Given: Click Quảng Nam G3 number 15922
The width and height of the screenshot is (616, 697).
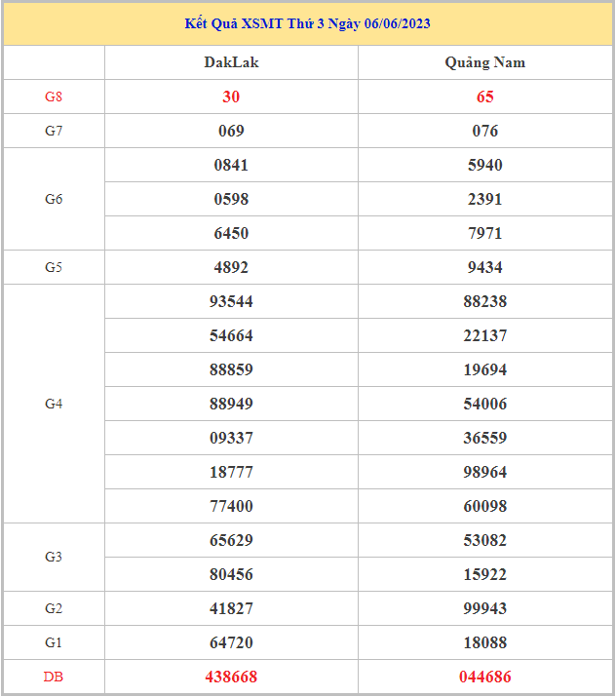Looking at the screenshot, I should [484, 574].
